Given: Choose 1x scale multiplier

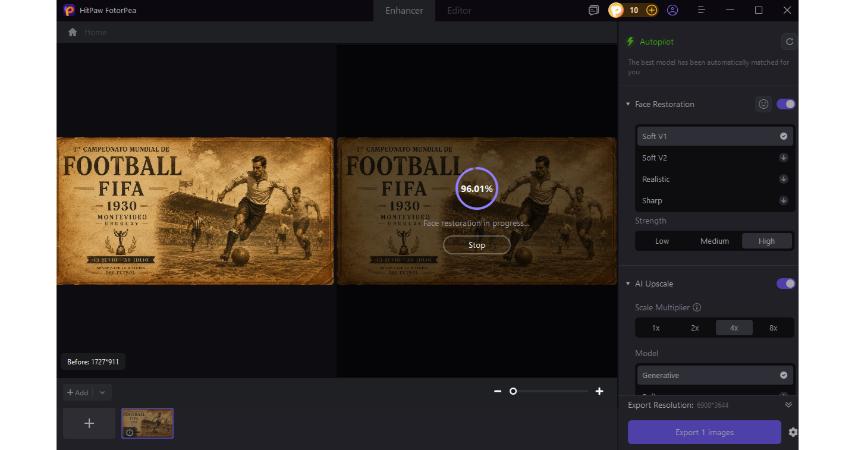Looking at the screenshot, I should (x=656, y=328).
